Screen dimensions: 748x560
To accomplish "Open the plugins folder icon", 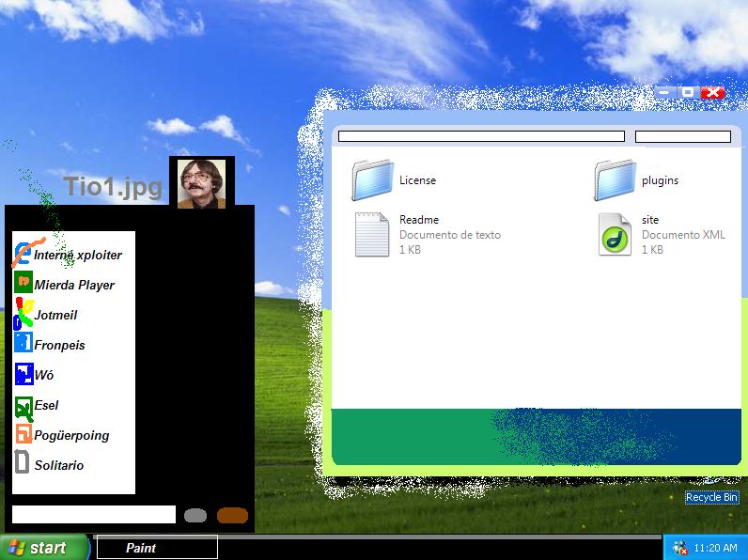I will (x=615, y=179).
